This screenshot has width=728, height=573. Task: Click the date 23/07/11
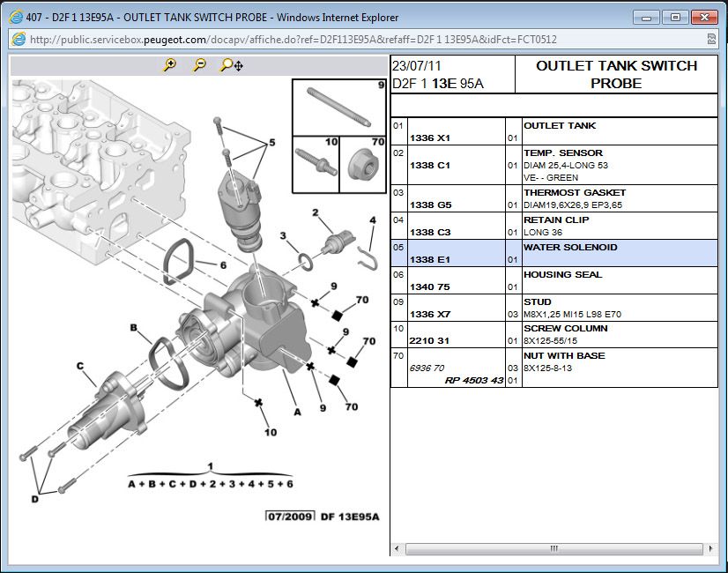tap(417, 66)
